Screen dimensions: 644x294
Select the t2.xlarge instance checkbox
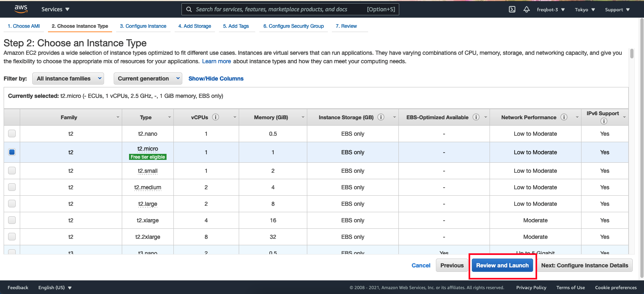click(x=12, y=220)
